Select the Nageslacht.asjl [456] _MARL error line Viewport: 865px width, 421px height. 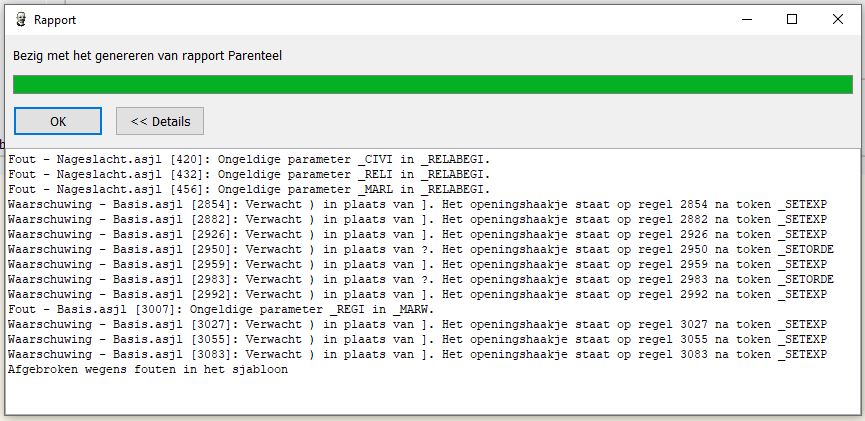(249, 189)
